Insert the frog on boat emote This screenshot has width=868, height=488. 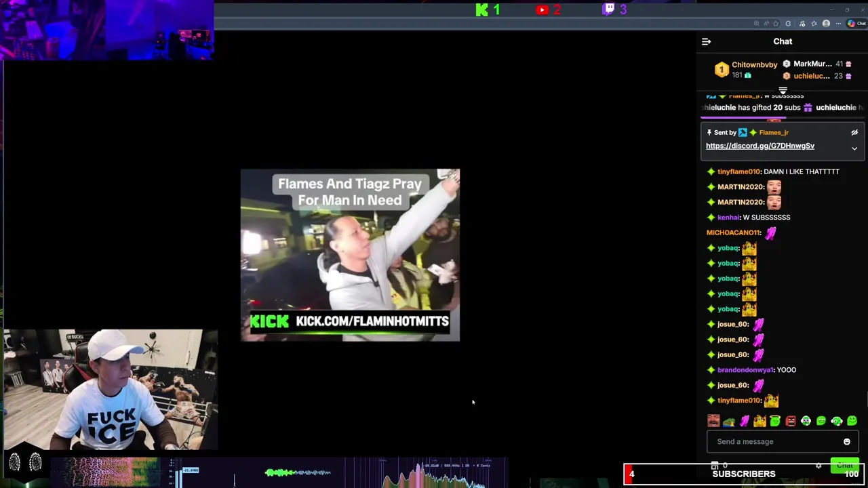pyautogui.click(x=729, y=422)
